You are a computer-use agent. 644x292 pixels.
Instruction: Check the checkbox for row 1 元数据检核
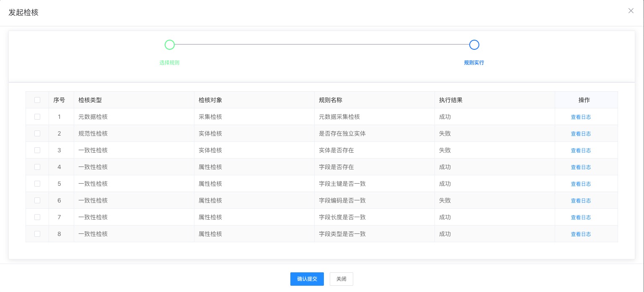(x=37, y=117)
